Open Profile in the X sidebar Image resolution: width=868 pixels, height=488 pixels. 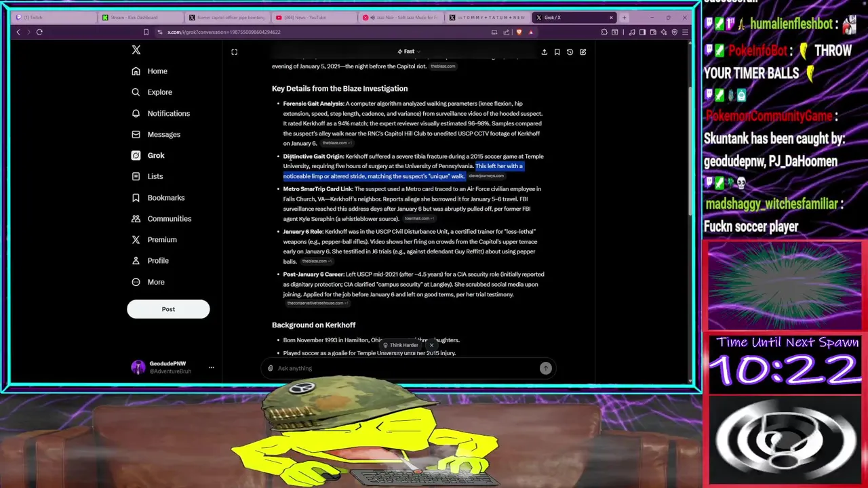coord(150,260)
